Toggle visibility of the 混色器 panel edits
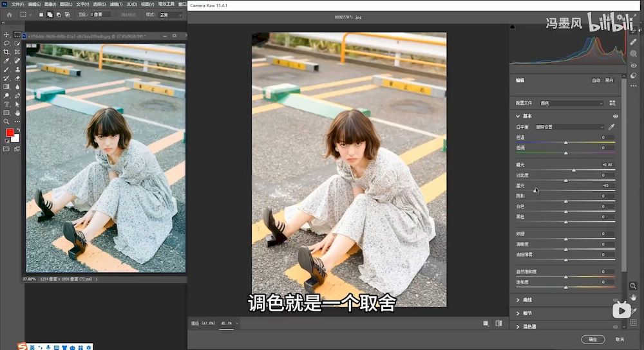The width and height of the screenshot is (644, 350). pyautogui.click(x=615, y=327)
